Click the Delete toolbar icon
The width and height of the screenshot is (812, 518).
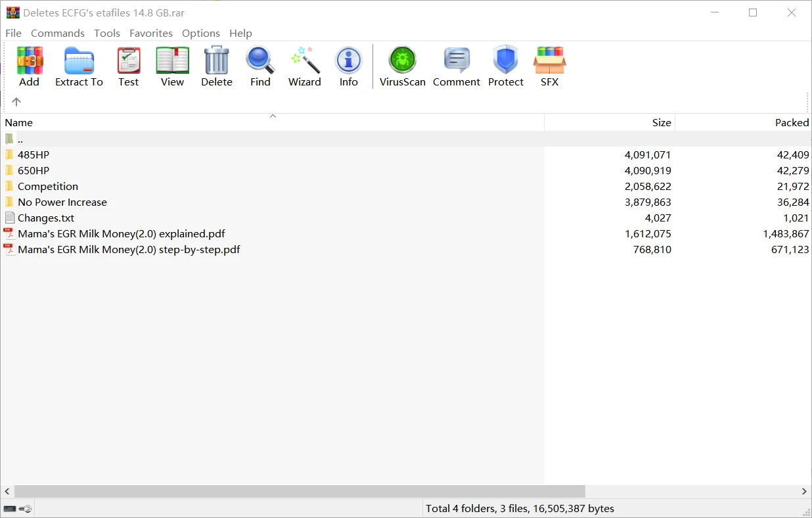tap(217, 66)
